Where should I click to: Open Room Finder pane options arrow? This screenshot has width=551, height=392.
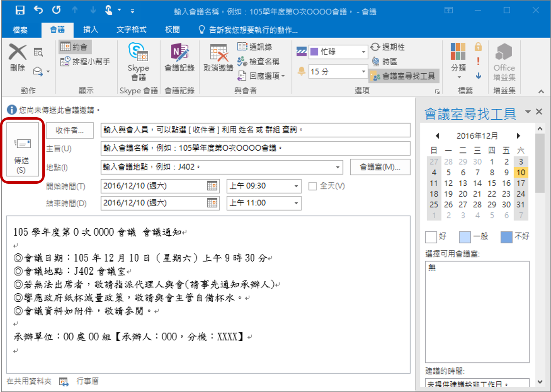528,112
